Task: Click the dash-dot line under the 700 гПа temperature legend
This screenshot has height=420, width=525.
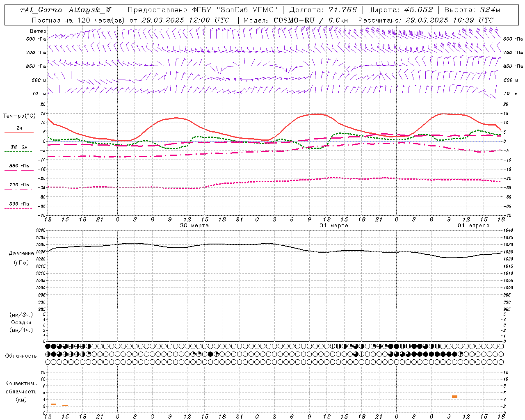Action: 18,189
